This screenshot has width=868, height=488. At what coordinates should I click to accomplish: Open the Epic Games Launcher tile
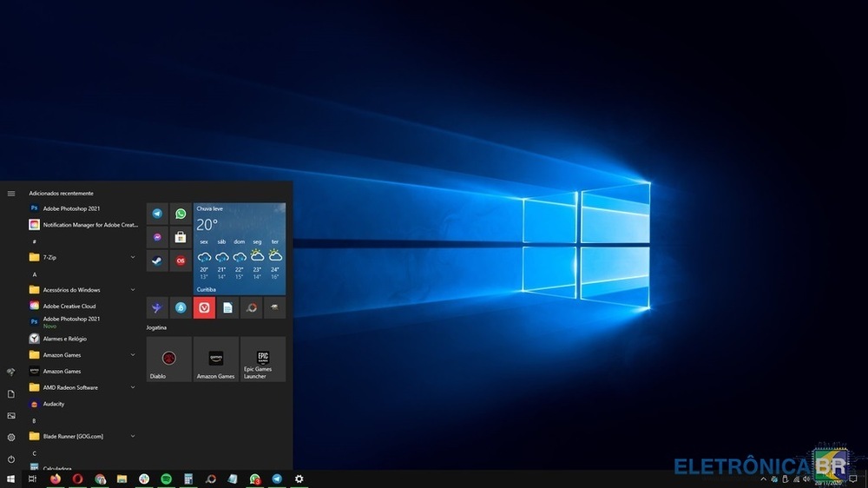point(263,359)
